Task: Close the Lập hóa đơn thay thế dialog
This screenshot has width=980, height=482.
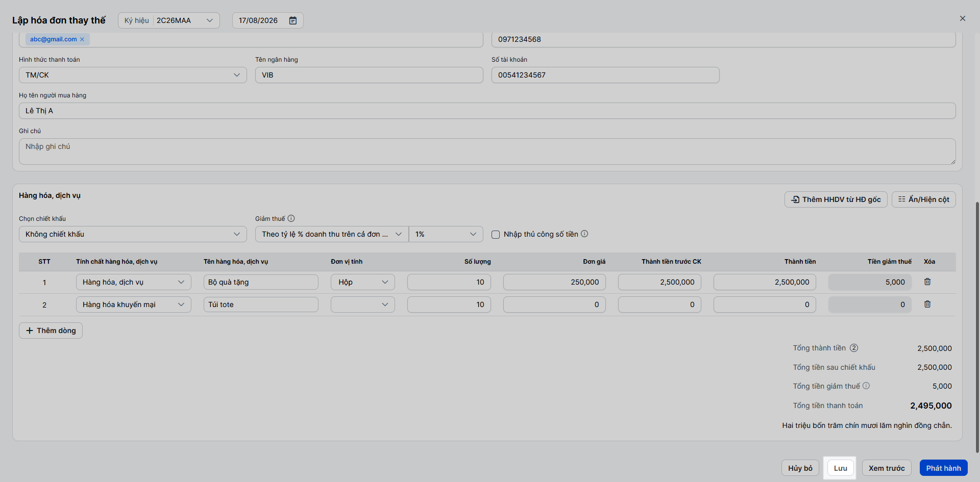Action: pos(963,18)
